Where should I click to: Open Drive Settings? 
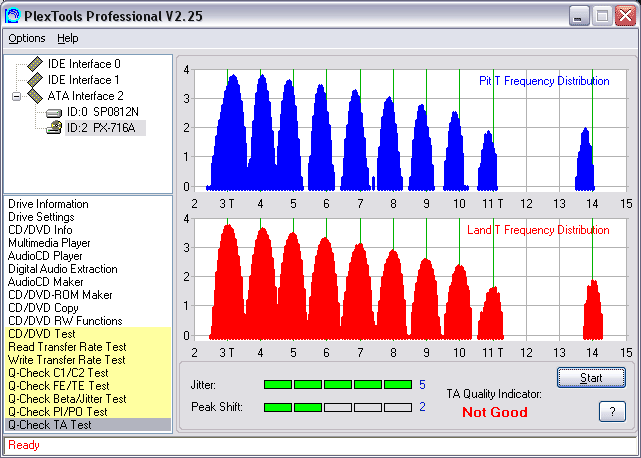point(41,217)
